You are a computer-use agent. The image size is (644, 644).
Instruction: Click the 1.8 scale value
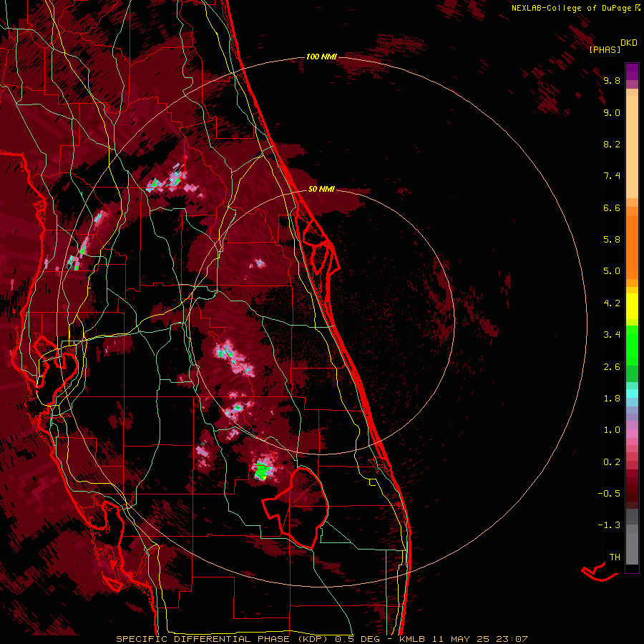point(612,399)
